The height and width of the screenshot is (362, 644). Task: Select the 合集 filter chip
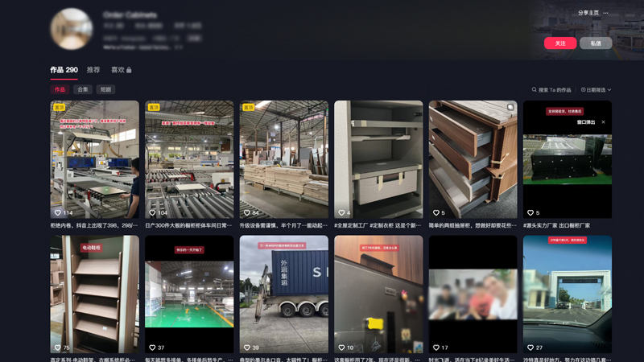pyautogui.click(x=83, y=89)
